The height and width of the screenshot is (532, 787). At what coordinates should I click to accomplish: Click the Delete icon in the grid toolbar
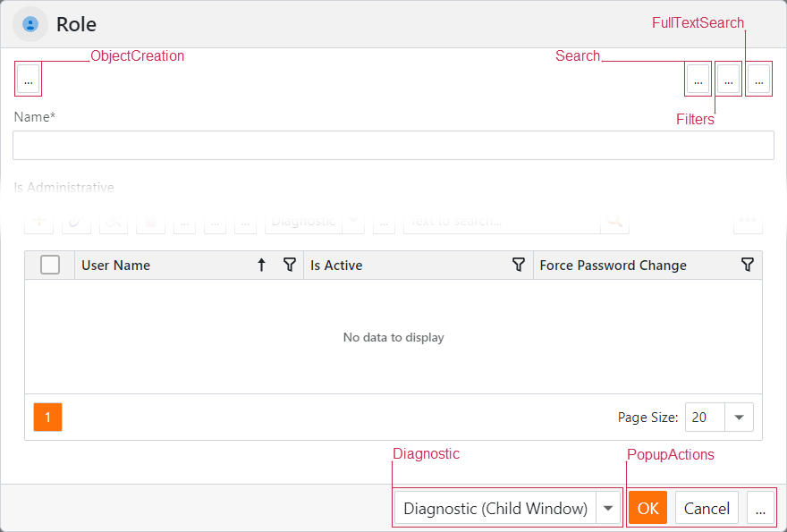click(150, 222)
